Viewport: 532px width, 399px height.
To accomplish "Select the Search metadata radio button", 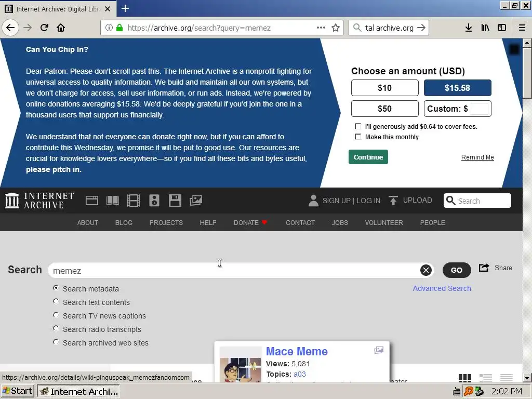I will (56, 288).
